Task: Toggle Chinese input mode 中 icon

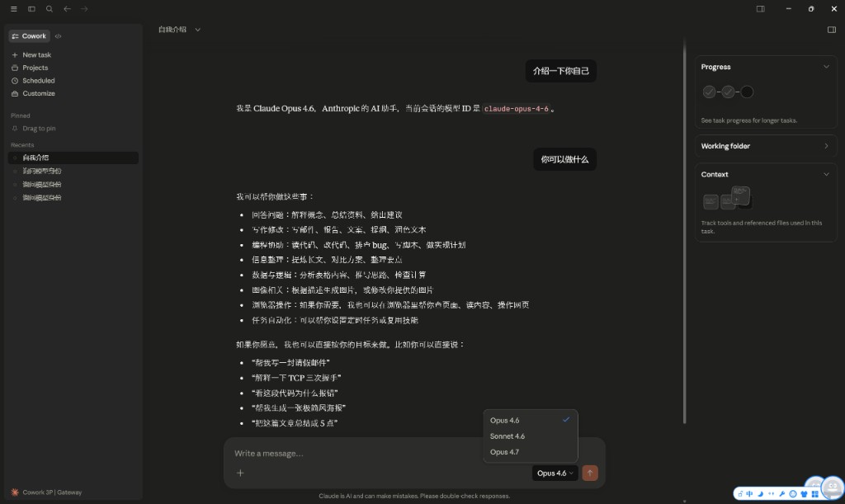Action: pos(749,494)
